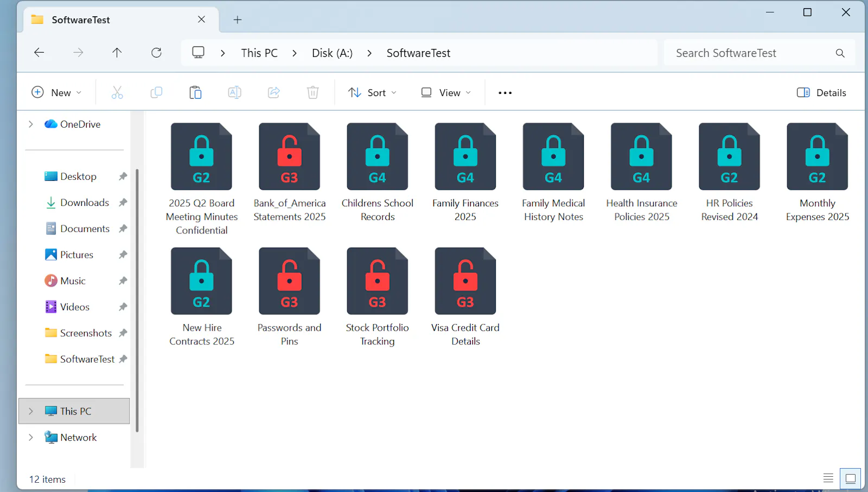Go back with the left arrow
This screenshot has height=492, width=868.
click(39, 53)
